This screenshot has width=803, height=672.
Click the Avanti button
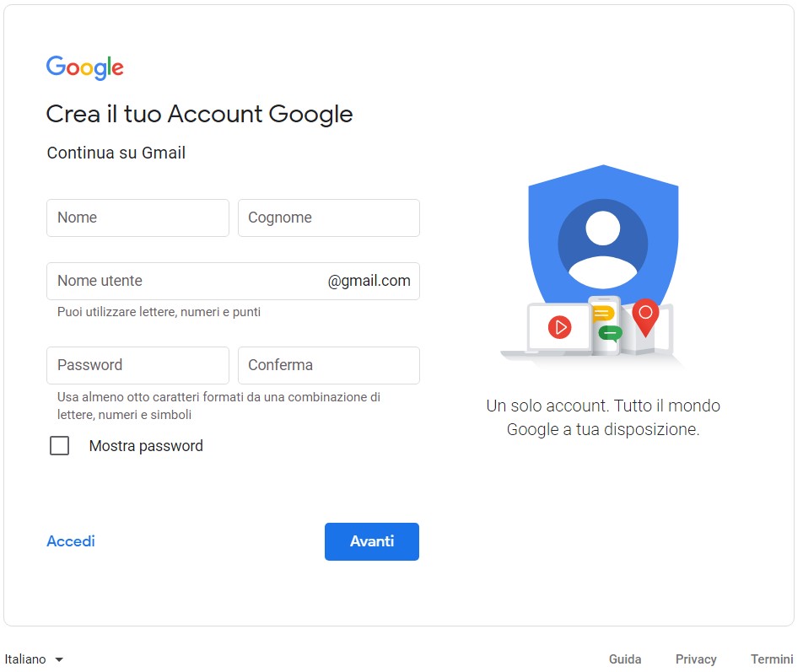[x=371, y=541]
